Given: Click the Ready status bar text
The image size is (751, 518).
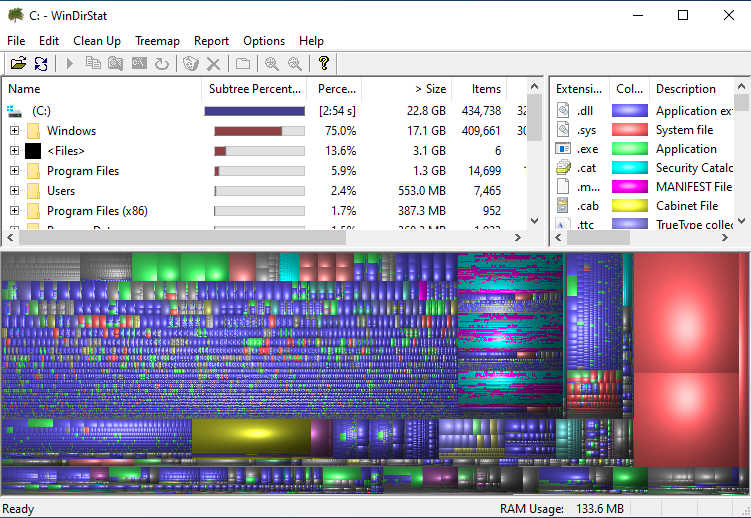Looking at the screenshot, I should [18, 508].
